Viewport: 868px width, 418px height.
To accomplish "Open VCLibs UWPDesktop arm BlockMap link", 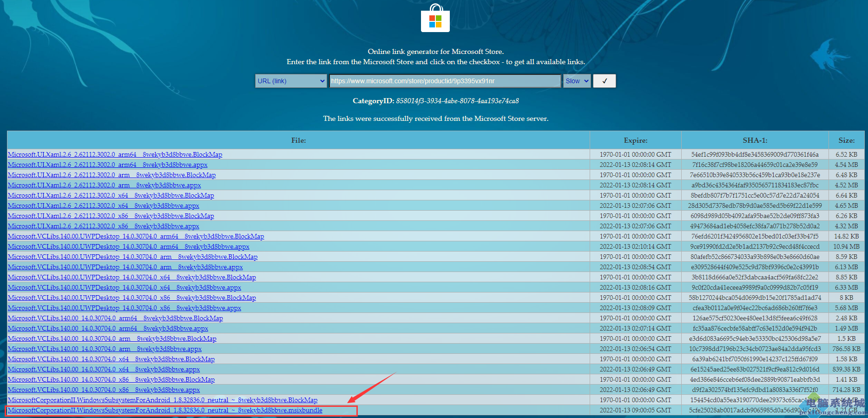I will pos(132,257).
